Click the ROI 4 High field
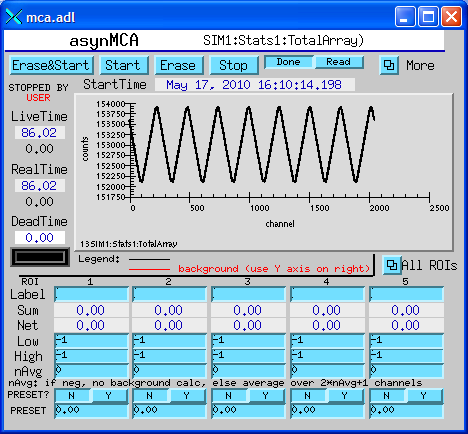The image size is (468, 434). (x=328, y=356)
